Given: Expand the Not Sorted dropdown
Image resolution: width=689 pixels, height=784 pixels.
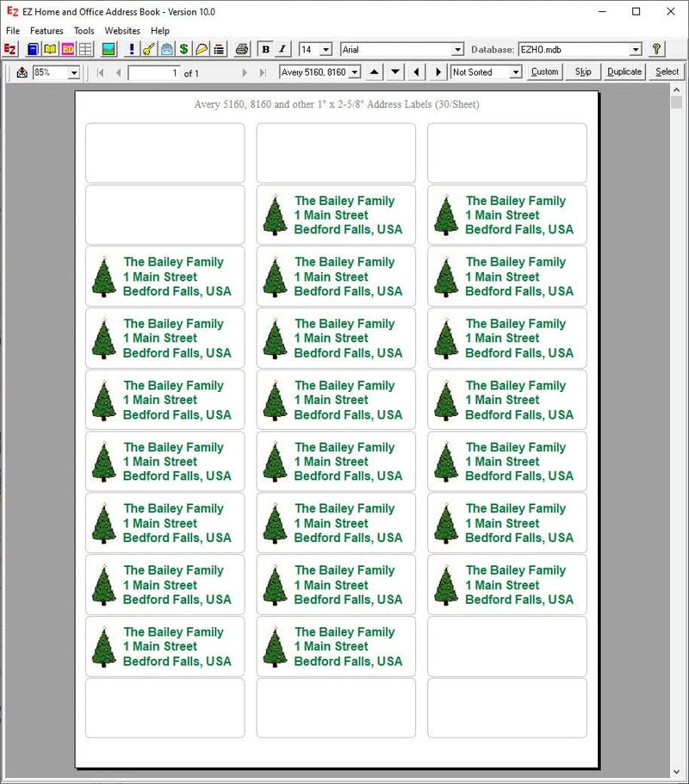Looking at the screenshot, I should pyautogui.click(x=516, y=72).
